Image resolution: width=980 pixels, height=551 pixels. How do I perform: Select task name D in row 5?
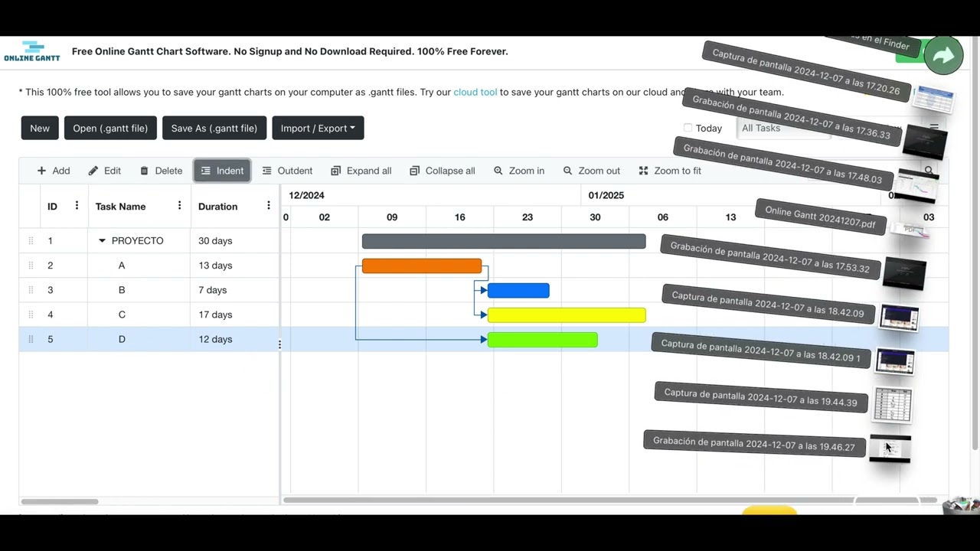tap(122, 339)
